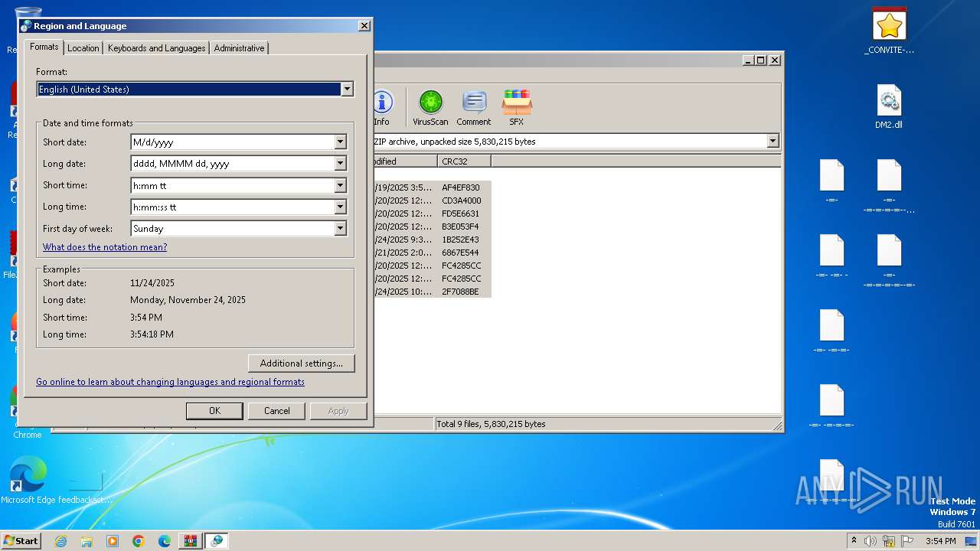Switch to the Administrative tab
Screen dimensions: 980x551
[239, 47]
